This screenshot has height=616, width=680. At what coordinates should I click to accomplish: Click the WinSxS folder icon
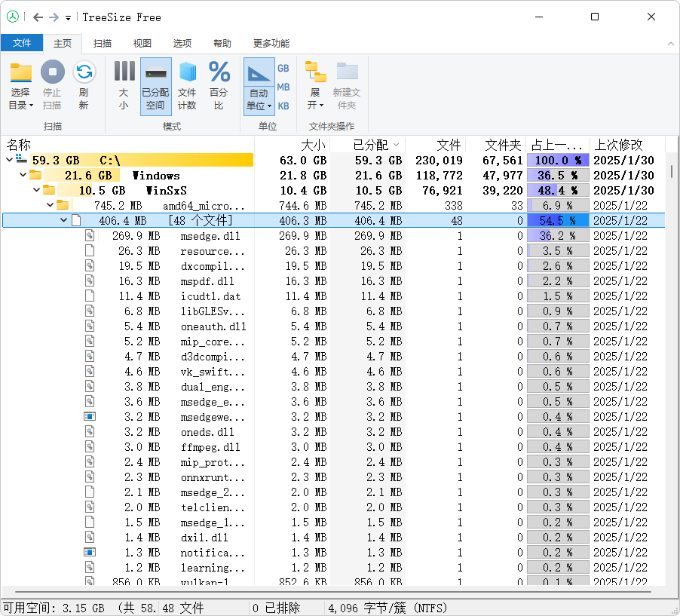[49, 190]
